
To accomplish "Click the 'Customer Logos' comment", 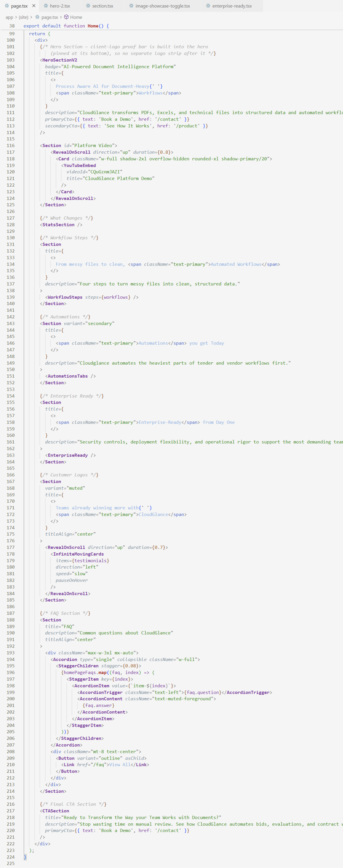I will [x=69, y=475].
